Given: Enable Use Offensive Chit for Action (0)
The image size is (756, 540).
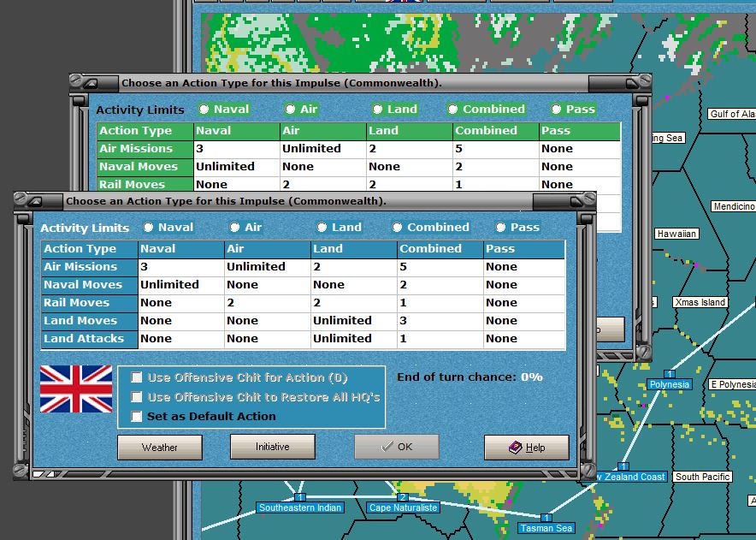Looking at the screenshot, I should [137, 377].
